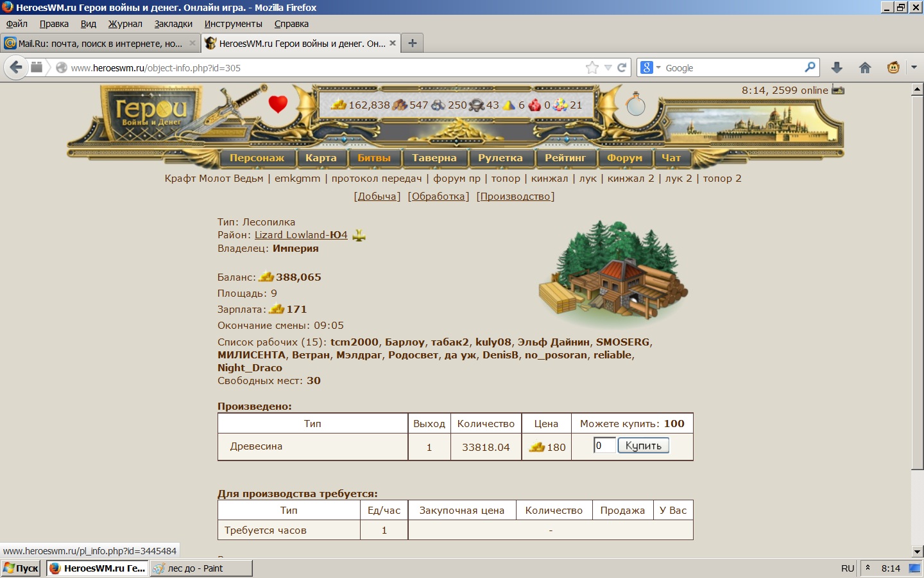Click the mercury resource icon
This screenshot has height=578, width=924.
477,105
